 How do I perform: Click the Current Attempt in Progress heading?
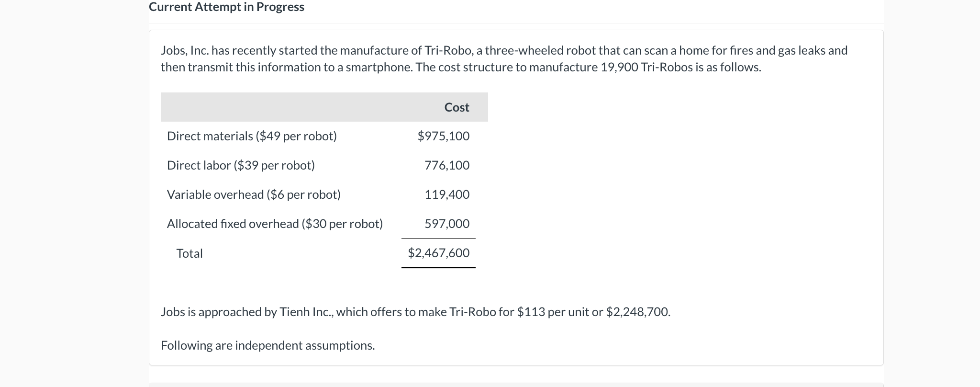point(226,7)
